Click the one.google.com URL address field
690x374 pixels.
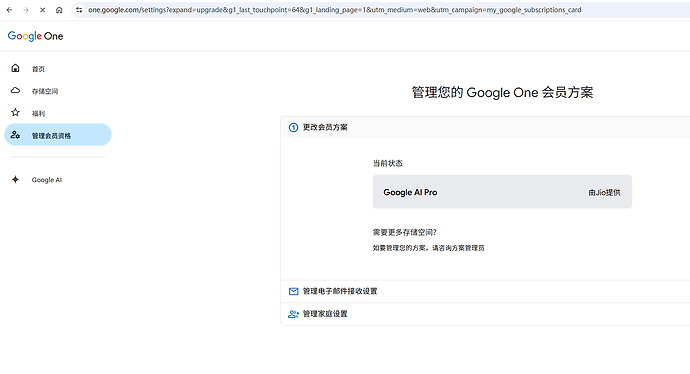click(x=334, y=10)
